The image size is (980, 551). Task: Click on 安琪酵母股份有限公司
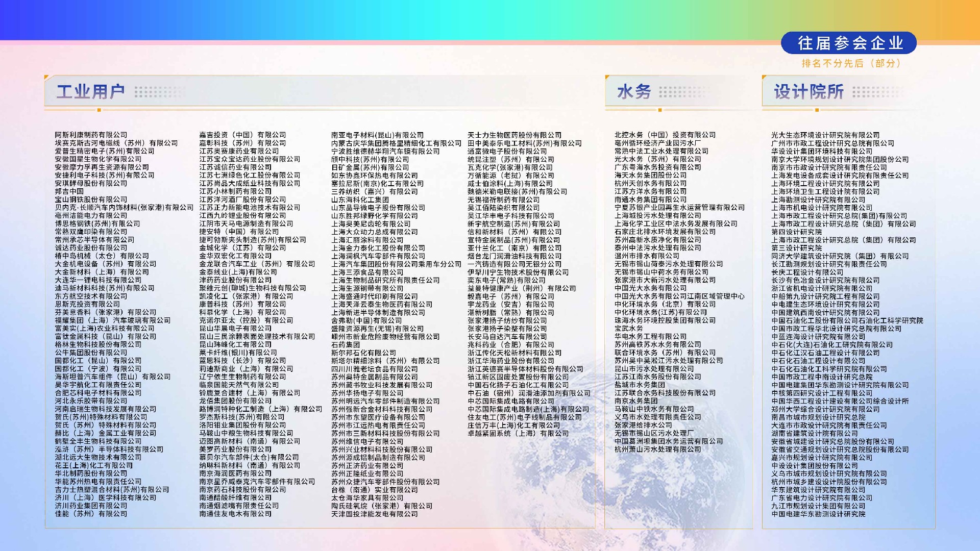click(x=91, y=183)
